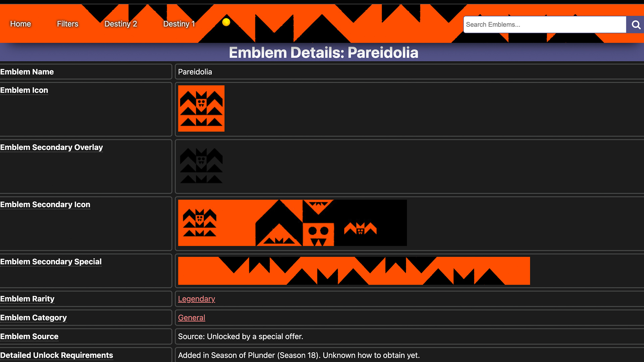The image size is (644, 362).
Task: Click the search magnifier icon button
Action: 635,24
